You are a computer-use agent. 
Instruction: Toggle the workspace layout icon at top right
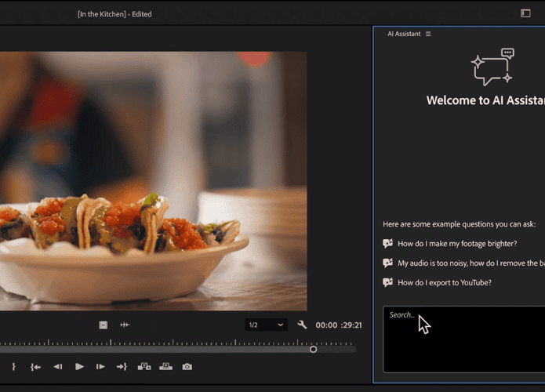click(x=525, y=13)
